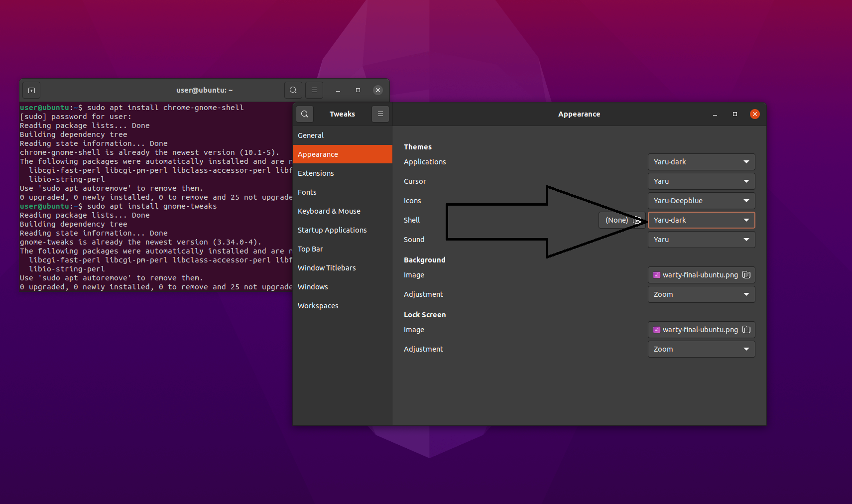Open the Icons theme dropdown showing Yaru-Deepblue
The image size is (852, 504).
pos(701,200)
